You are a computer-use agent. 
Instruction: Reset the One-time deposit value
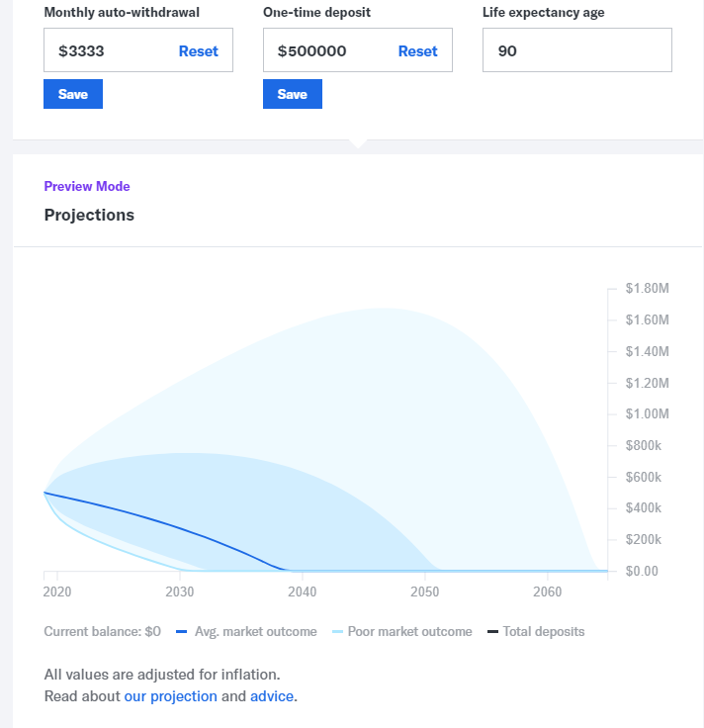(417, 50)
